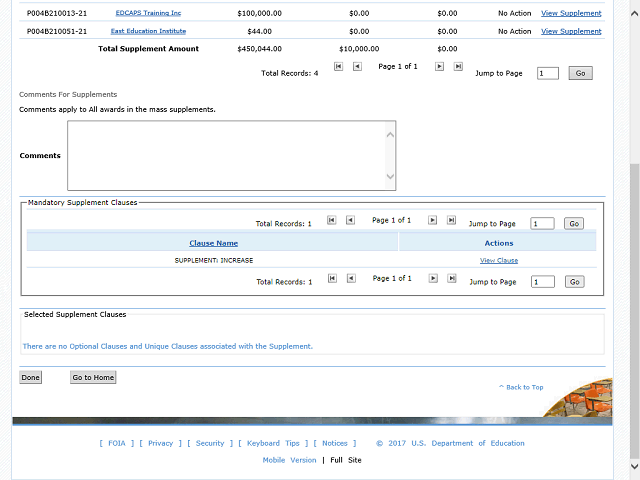The height and width of the screenshot is (480, 640).
Task: Click scroll-down arrow inside Comments box
Action: click(390, 178)
